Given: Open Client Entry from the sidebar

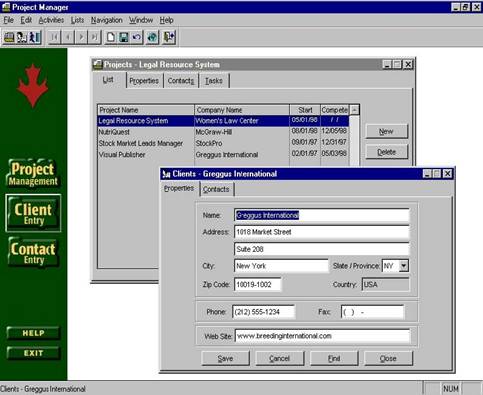Looking at the screenshot, I should [33, 213].
